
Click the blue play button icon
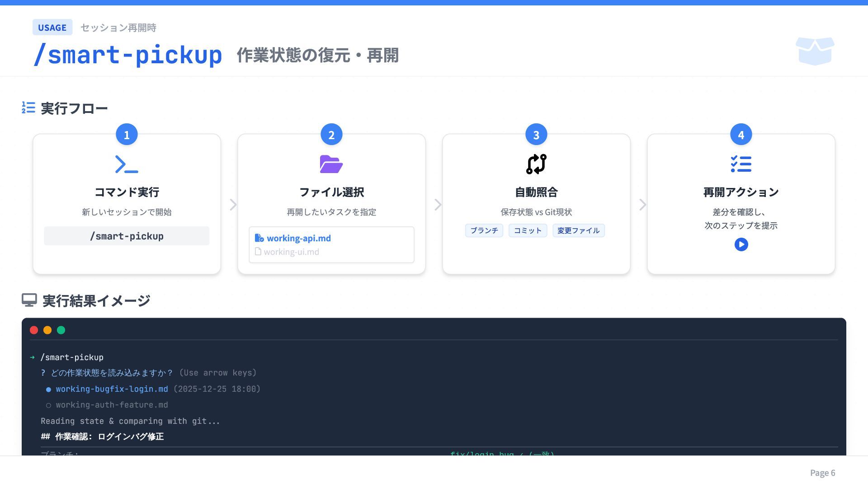click(x=741, y=244)
